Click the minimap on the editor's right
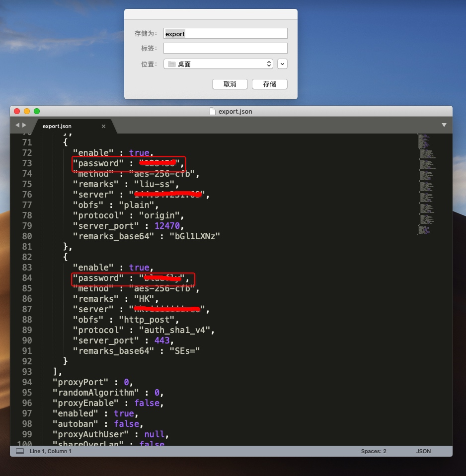Viewport: 466px width, 476px height. pyautogui.click(x=427, y=184)
